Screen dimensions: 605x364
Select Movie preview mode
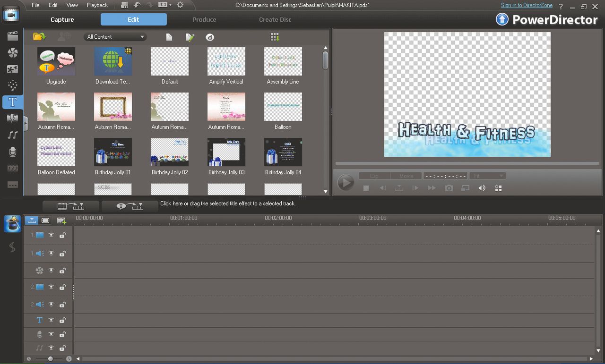click(x=406, y=176)
